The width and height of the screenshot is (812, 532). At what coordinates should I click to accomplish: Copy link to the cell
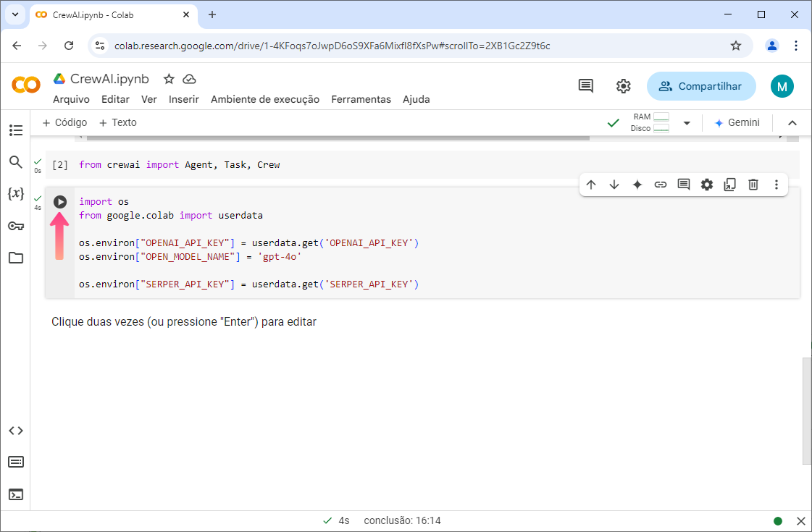(x=661, y=185)
